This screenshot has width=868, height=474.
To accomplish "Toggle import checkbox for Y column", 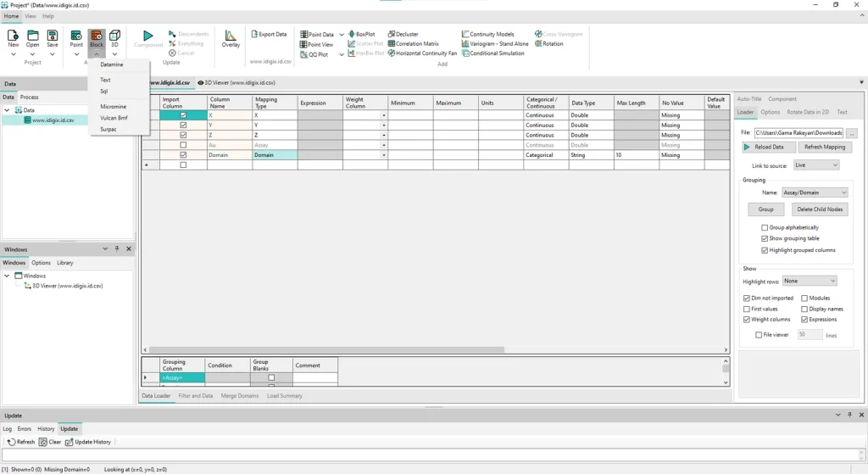I will coord(183,125).
